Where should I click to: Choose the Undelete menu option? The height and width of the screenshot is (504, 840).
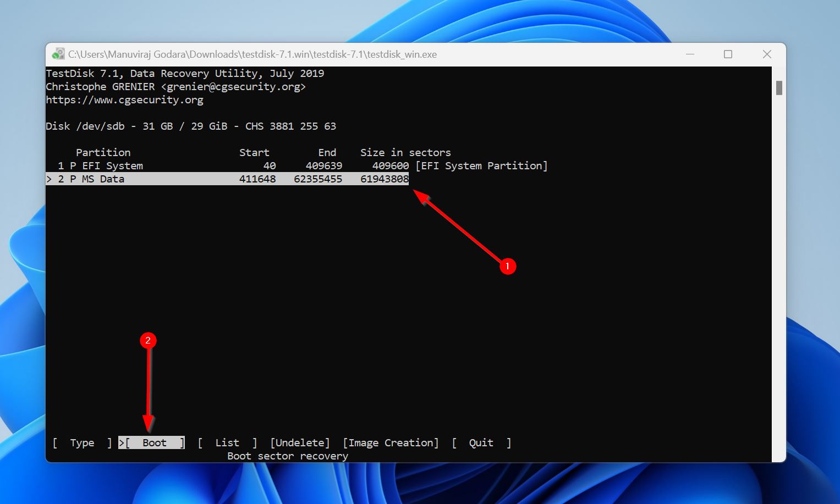tap(300, 443)
